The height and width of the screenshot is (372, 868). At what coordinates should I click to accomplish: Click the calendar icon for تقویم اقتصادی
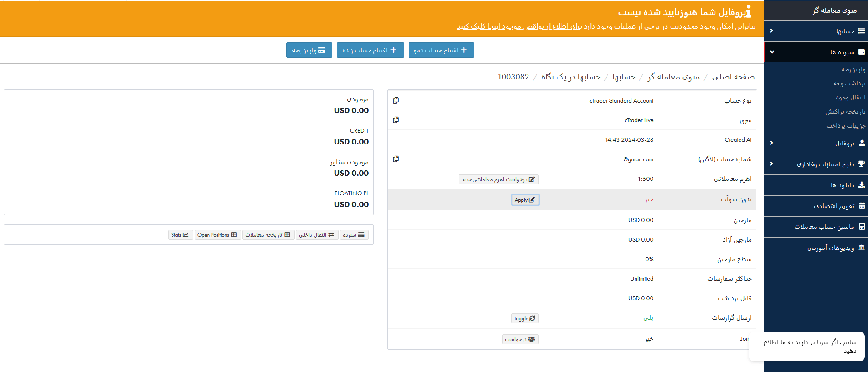(862, 206)
